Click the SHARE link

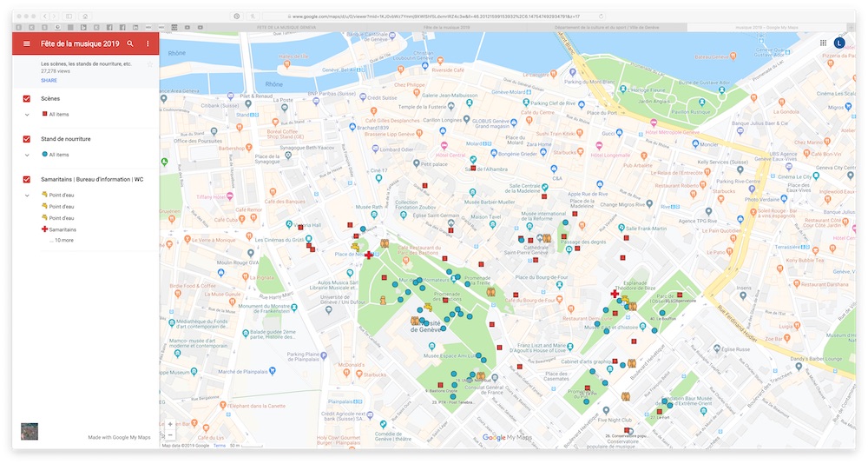pyautogui.click(x=49, y=80)
